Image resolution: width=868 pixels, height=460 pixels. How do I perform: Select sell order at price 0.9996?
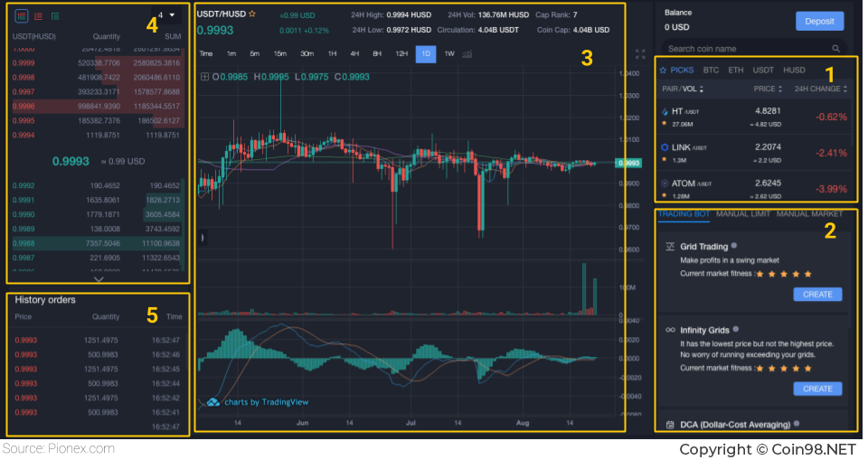coord(99,107)
